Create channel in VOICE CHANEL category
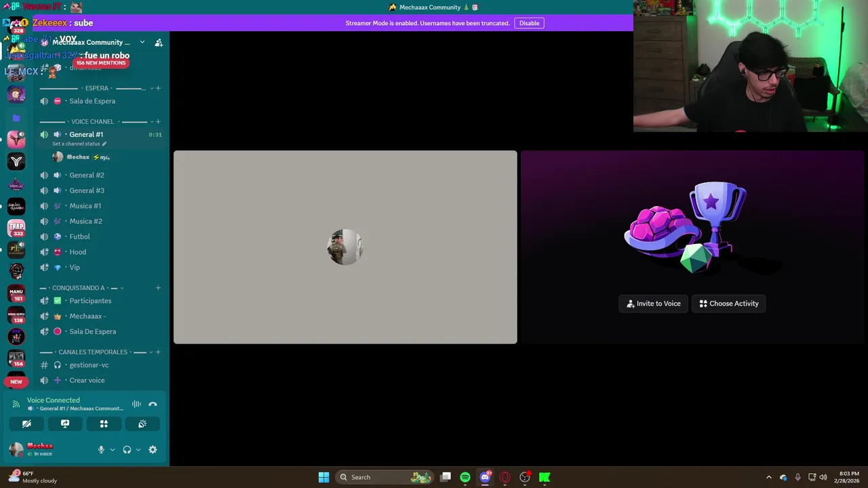Viewport: 868px width, 488px height. pyautogui.click(x=158, y=122)
